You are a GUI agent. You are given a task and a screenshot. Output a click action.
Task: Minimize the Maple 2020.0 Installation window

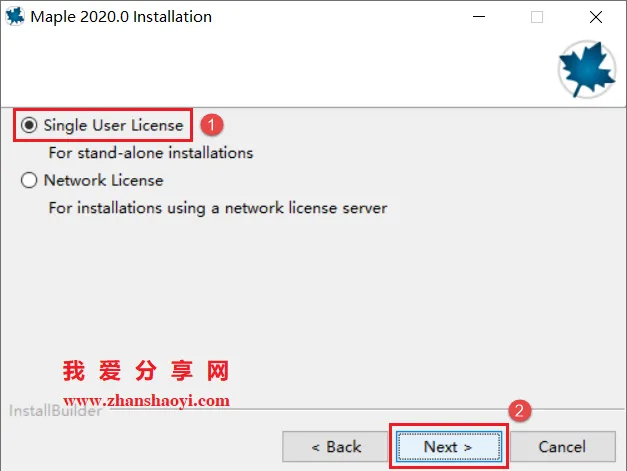pyautogui.click(x=479, y=17)
